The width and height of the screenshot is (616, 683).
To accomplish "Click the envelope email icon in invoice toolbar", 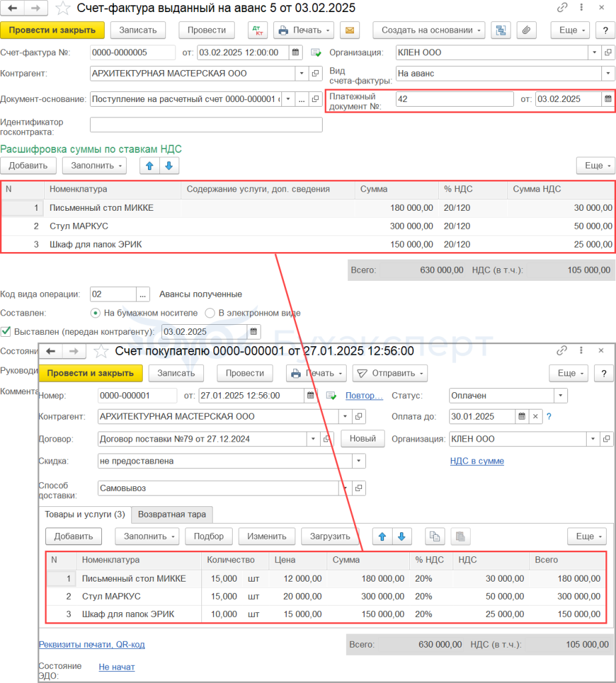I will pos(349,30).
